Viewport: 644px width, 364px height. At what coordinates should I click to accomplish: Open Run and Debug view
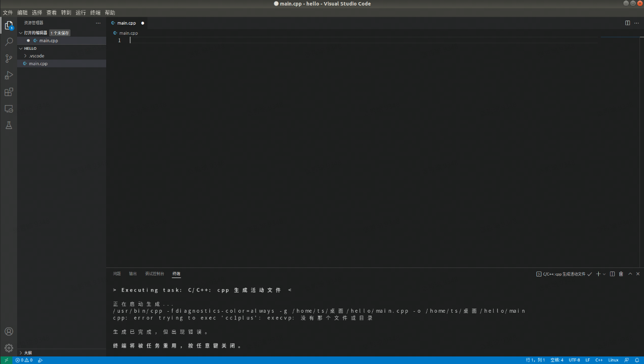[8, 75]
